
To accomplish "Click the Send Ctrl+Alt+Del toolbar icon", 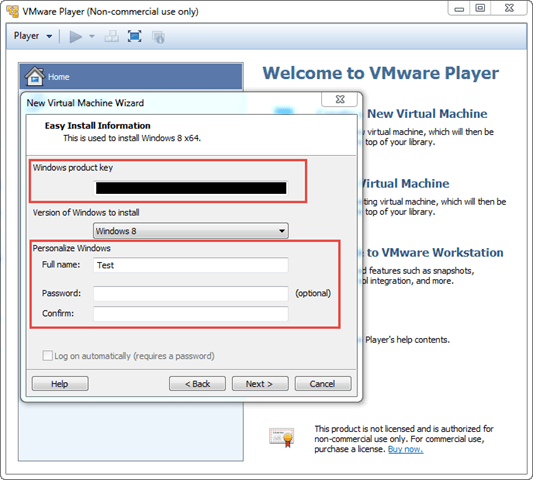I will coord(111,36).
